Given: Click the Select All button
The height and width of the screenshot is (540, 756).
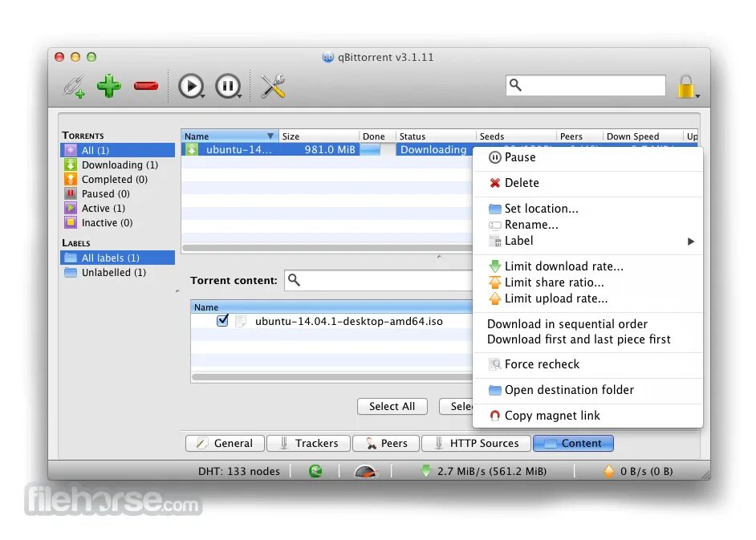Looking at the screenshot, I should tap(392, 407).
